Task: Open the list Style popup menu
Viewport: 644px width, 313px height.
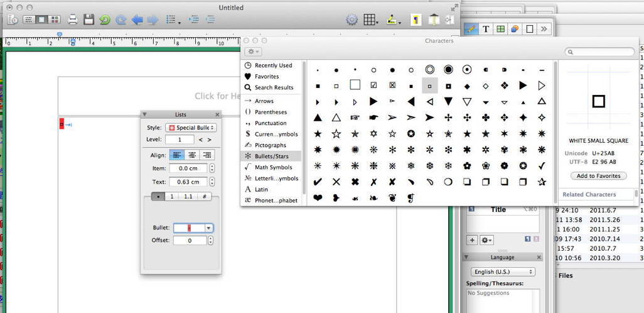Action: pyautogui.click(x=190, y=128)
